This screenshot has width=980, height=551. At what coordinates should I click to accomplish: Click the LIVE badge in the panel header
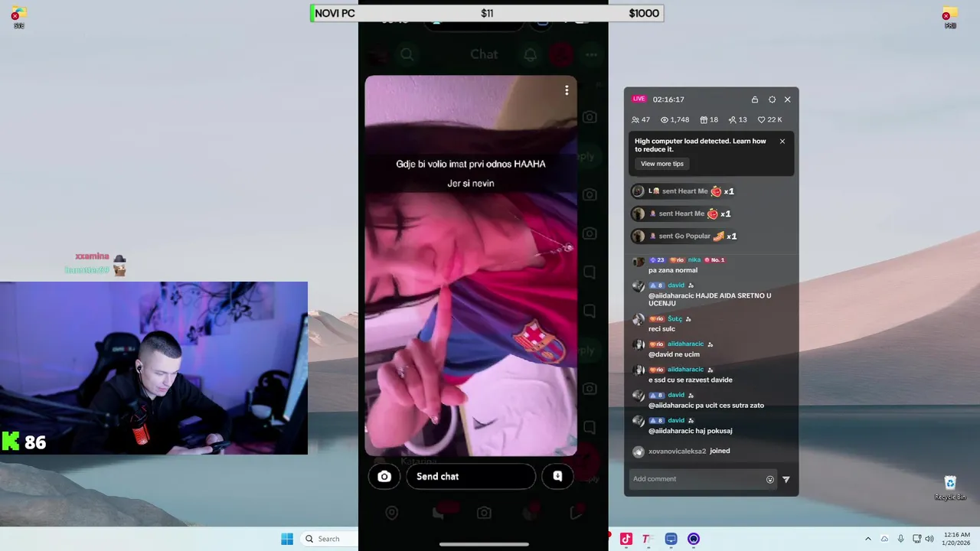pos(639,99)
